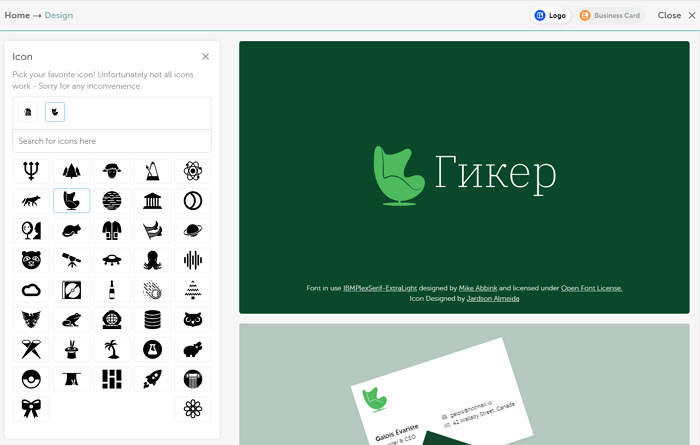This screenshot has height=445, width=700.
Task: Switch to the Business Card tab
Action: tap(610, 15)
